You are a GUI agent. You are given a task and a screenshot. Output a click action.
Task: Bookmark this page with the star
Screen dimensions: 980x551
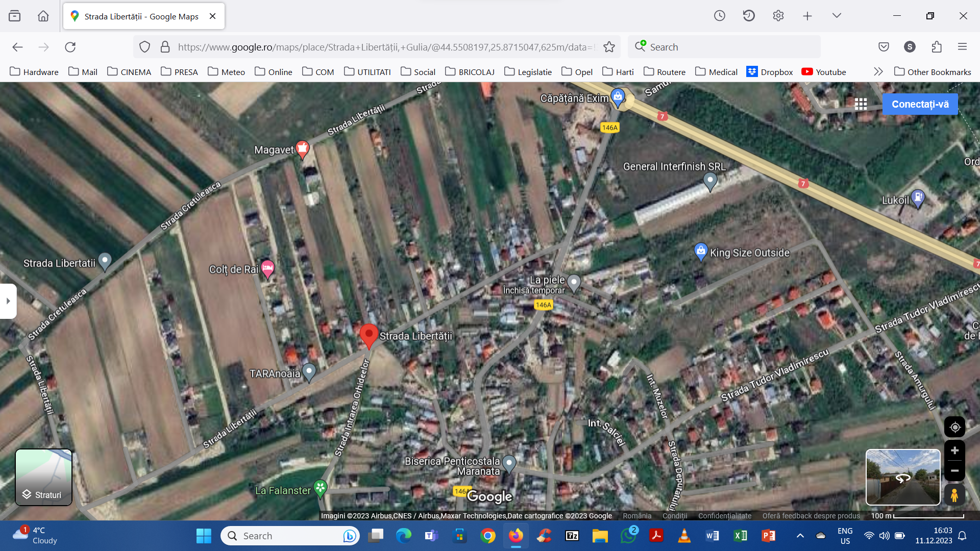pos(609,47)
